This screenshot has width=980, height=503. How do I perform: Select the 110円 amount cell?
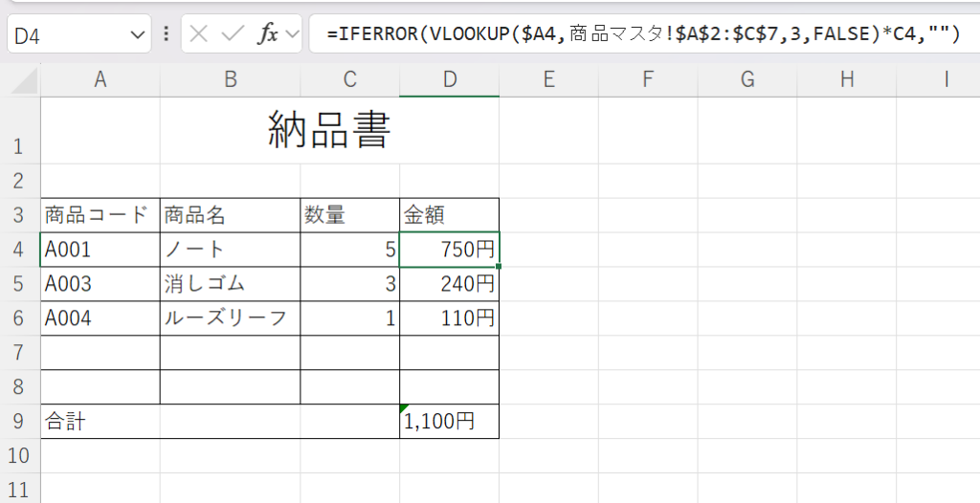450,318
